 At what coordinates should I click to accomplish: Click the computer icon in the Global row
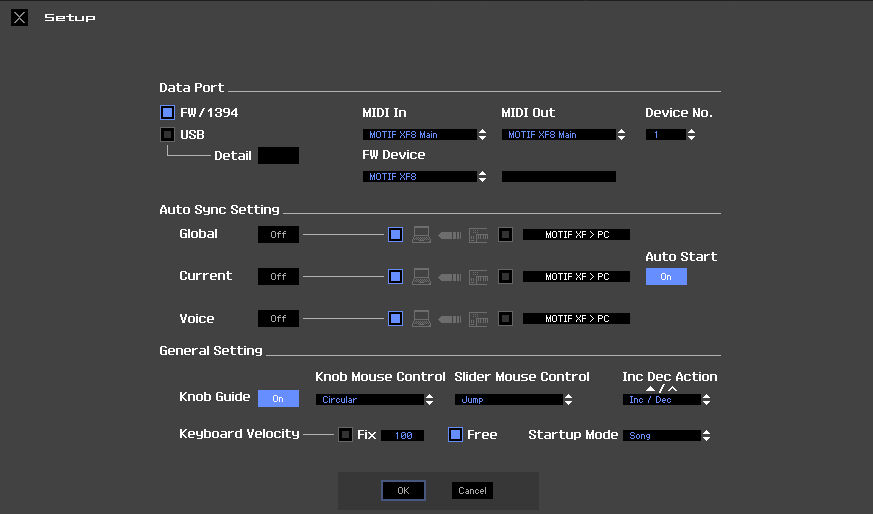pos(422,235)
